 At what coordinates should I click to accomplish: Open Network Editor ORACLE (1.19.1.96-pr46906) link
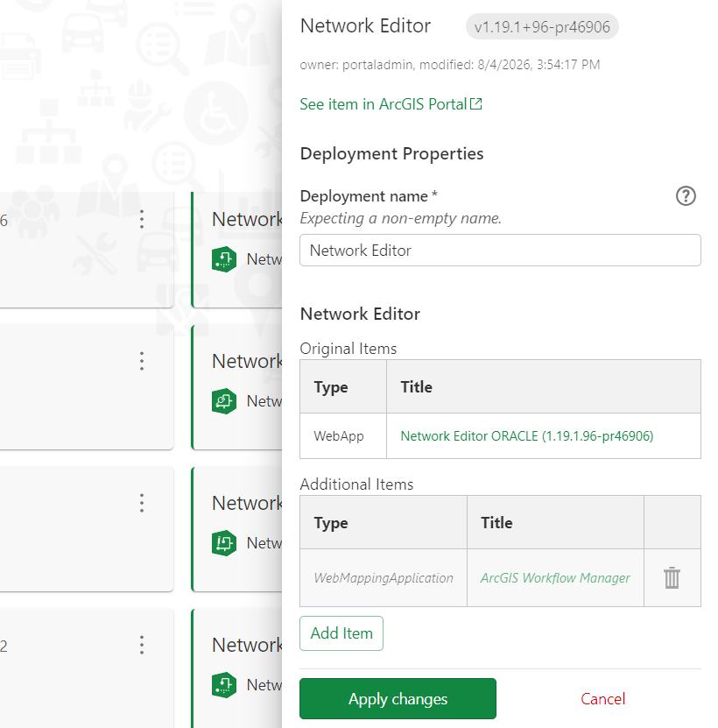point(527,436)
